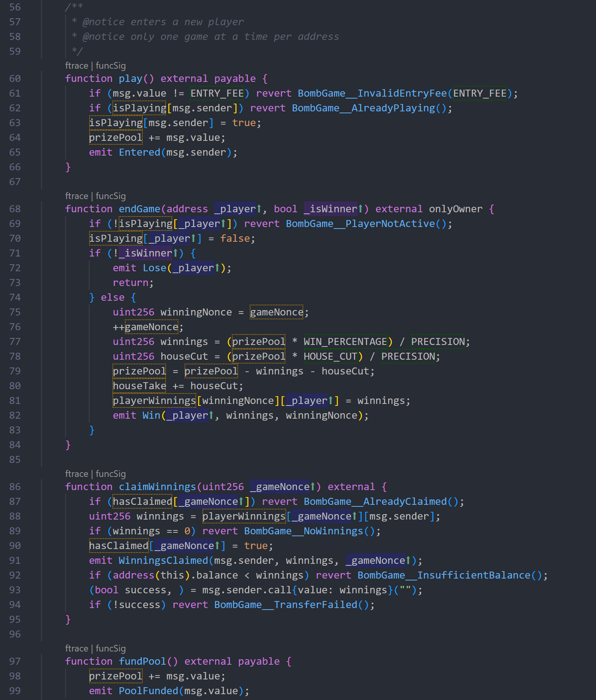Viewport: 596px width, 700px height.
Task: Open funcSig lens above function fundPool
Action: pos(111,648)
